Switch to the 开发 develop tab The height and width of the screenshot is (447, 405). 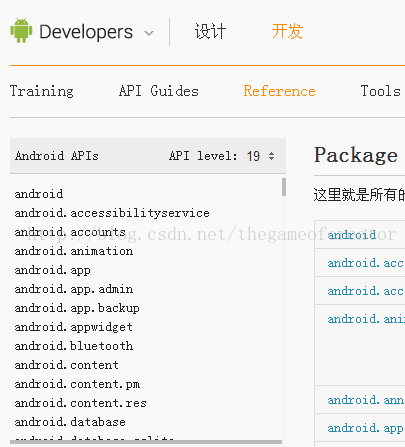287,32
